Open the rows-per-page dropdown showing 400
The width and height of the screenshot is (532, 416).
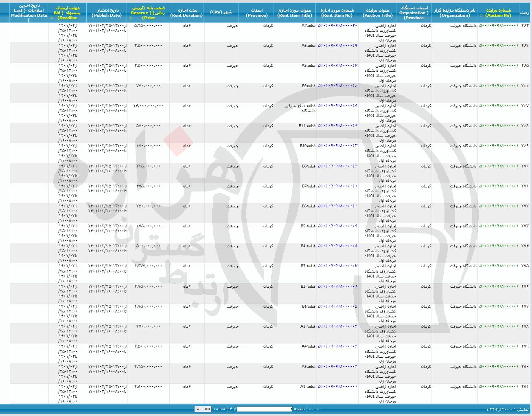[203, 409]
